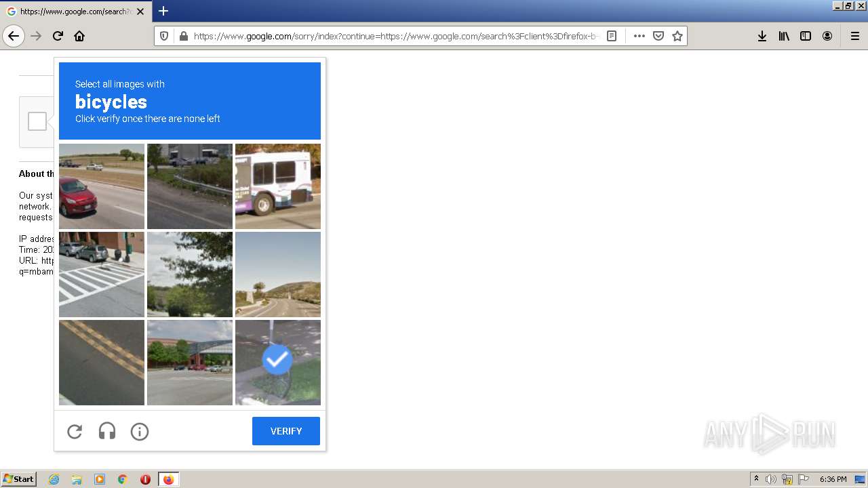
Task: Go back to the previous page
Action: pyautogui.click(x=14, y=36)
